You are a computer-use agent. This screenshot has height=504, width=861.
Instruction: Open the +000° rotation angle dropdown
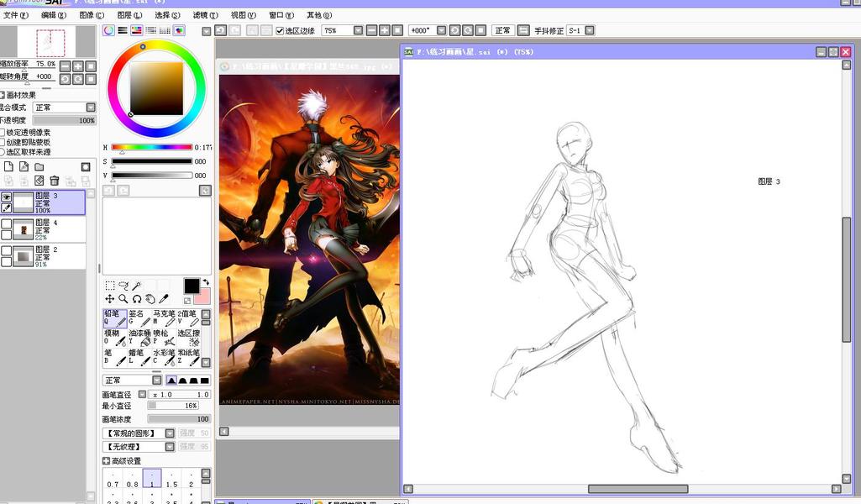pos(441,30)
